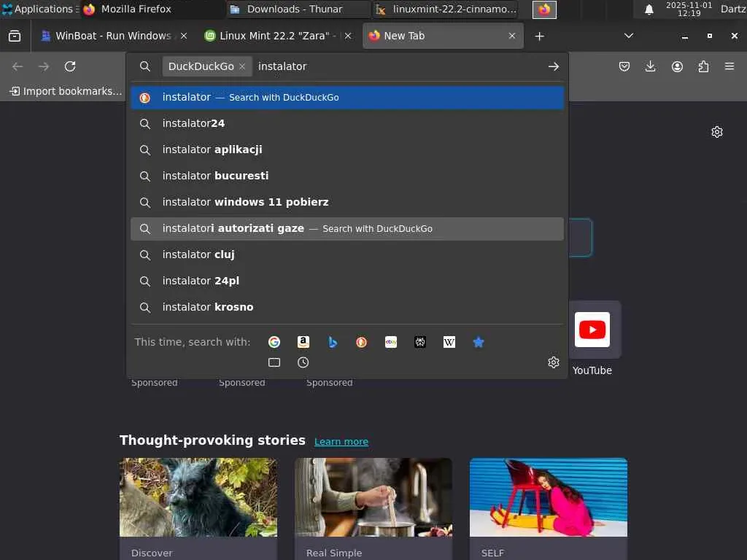Click the go arrow in the address bar

(553, 66)
